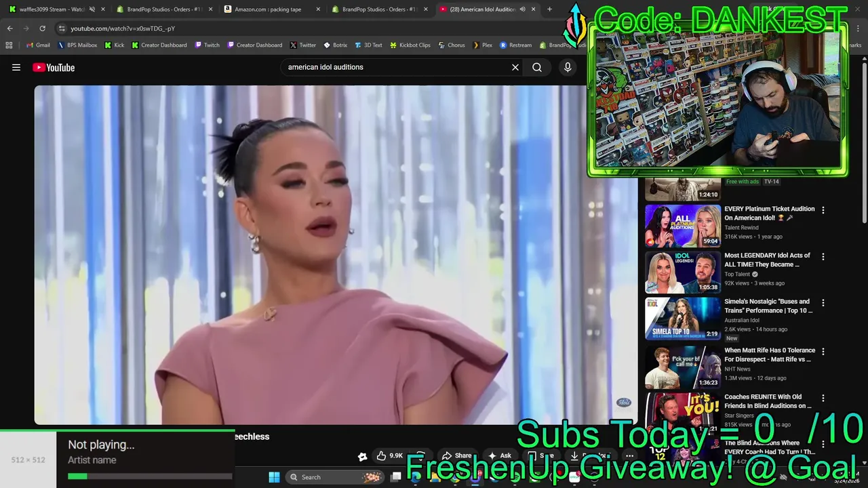The height and width of the screenshot is (488, 868).
Task: Start voice search with the microphone
Action: [x=568, y=67]
